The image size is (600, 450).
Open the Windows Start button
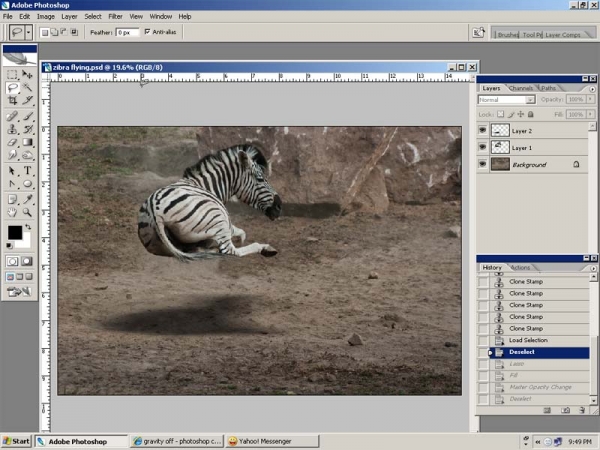16,441
